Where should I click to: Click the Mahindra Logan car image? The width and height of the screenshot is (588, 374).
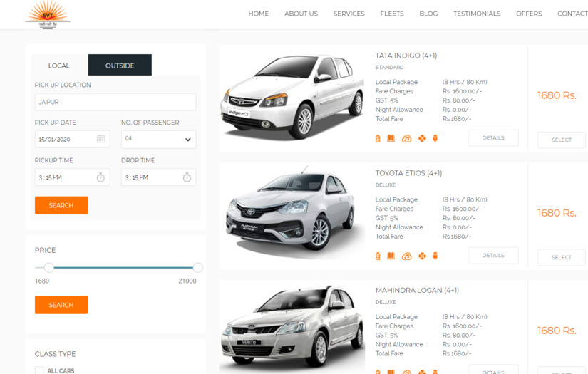click(x=292, y=327)
